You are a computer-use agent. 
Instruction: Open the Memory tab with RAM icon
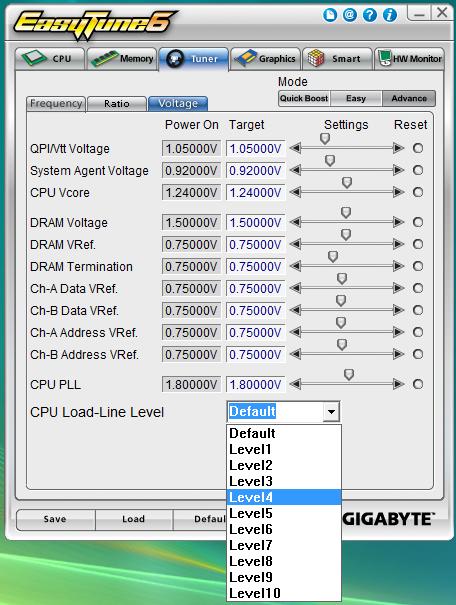[x=122, y=59]
